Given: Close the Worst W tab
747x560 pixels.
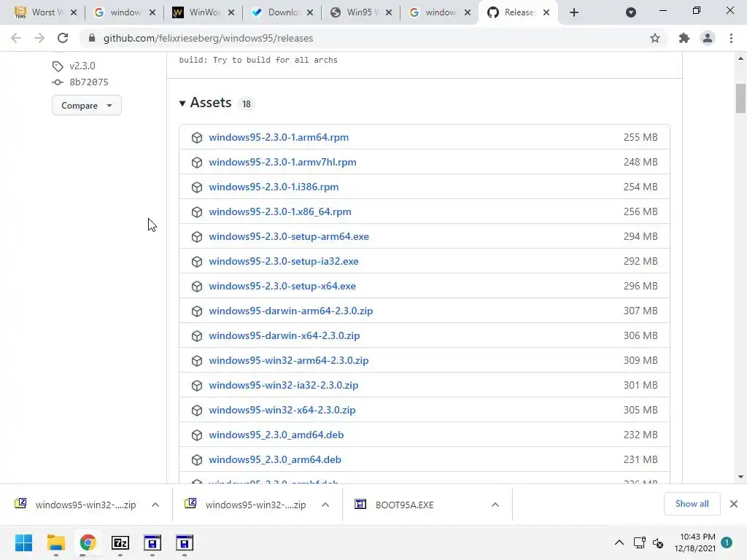Looking at the screenshot, I should 74,12.
